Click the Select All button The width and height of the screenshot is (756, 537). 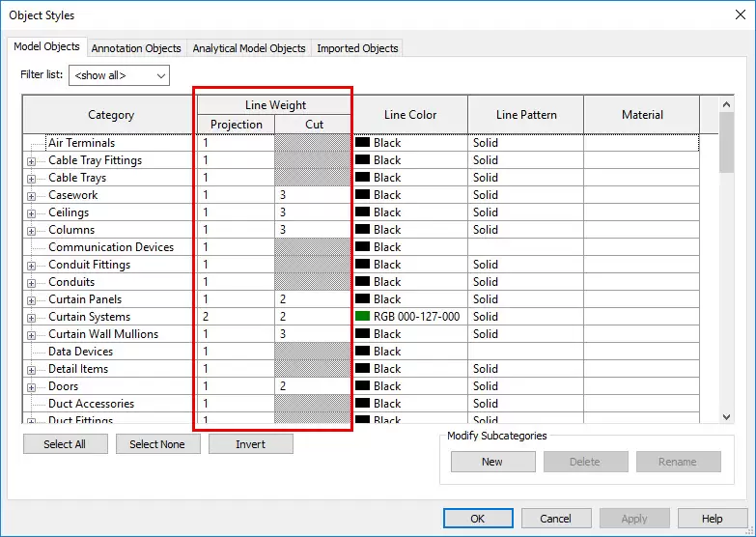click(65, 444)
